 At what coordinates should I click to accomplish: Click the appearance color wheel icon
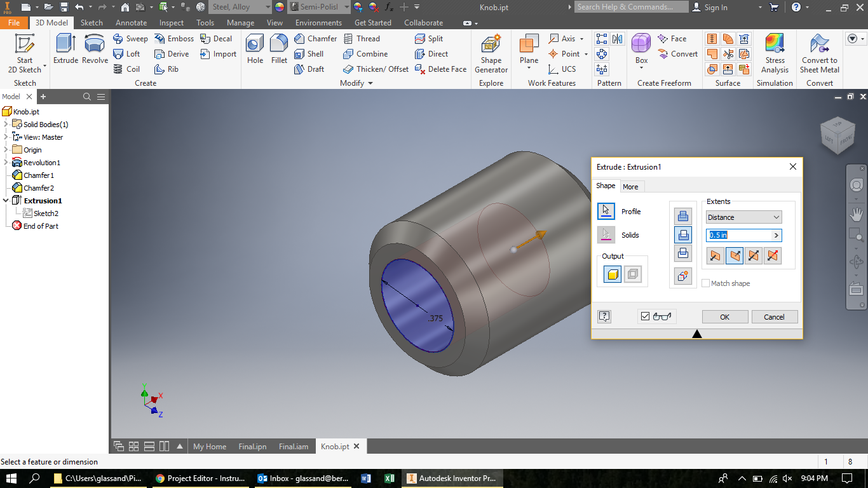tap(279, 7)
